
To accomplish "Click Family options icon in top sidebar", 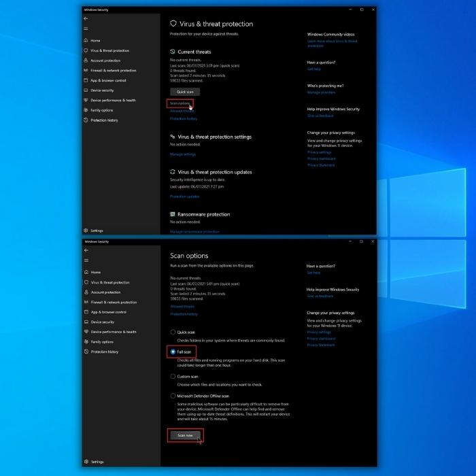I will tap(86, 110).
